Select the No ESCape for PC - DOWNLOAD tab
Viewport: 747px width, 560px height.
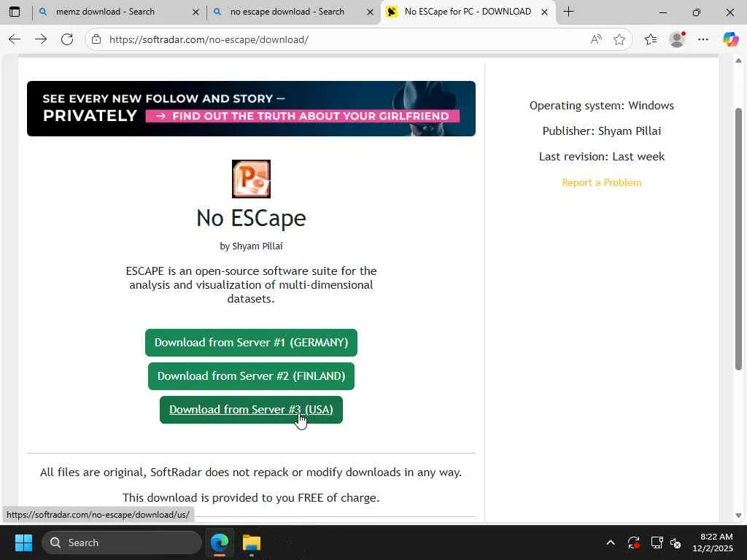pos(468,12)
